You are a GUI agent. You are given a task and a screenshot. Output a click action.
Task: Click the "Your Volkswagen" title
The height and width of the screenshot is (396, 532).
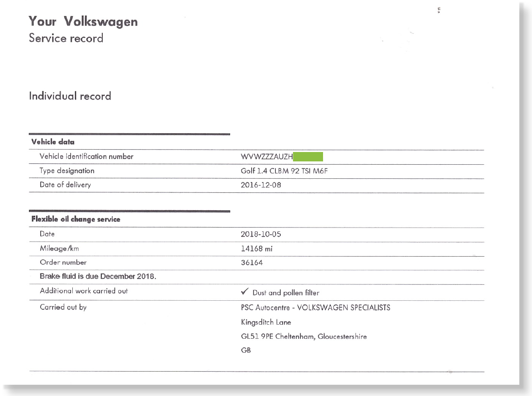(83, 22)
